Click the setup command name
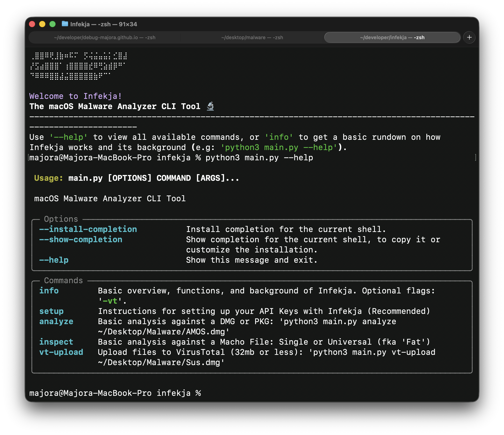Image resolution: width=504 pixels, height=435 pixels. pos(51,311)
